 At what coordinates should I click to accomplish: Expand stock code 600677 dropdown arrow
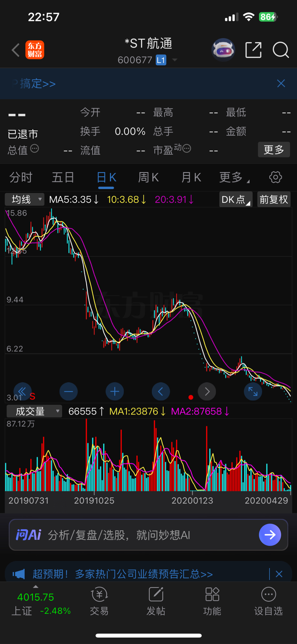click(175, 60)
